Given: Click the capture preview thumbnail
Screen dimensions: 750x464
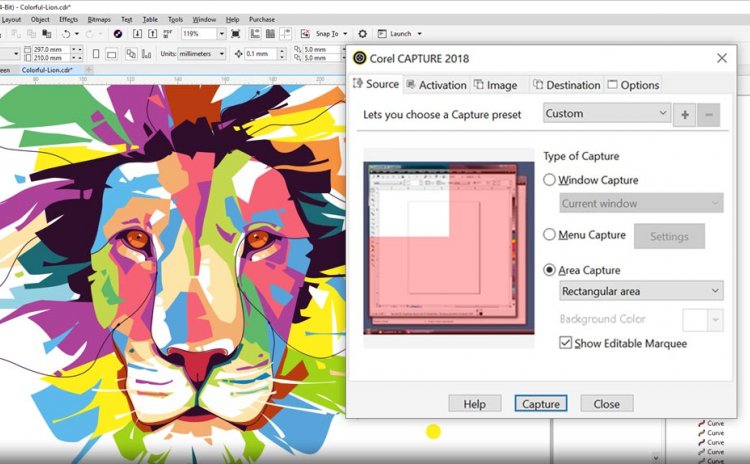Looking at the screenshot, I should (x=449, y=248).
